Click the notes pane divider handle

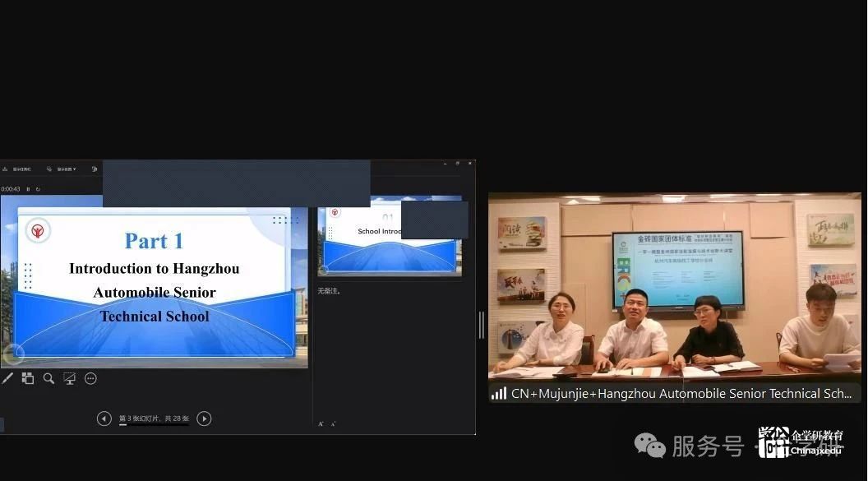(482, 325)
